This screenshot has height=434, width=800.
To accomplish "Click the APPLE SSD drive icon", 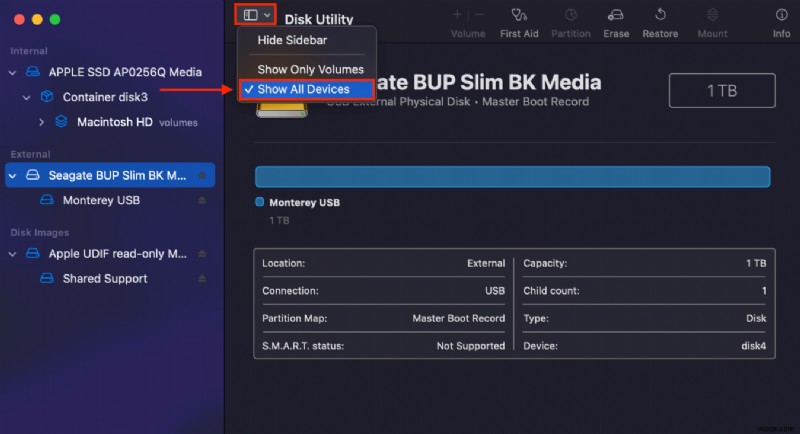I will pos(33,72).
